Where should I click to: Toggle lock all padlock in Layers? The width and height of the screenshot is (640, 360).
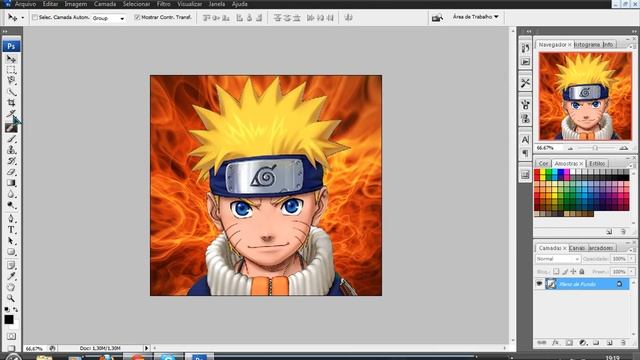(582, 271)
